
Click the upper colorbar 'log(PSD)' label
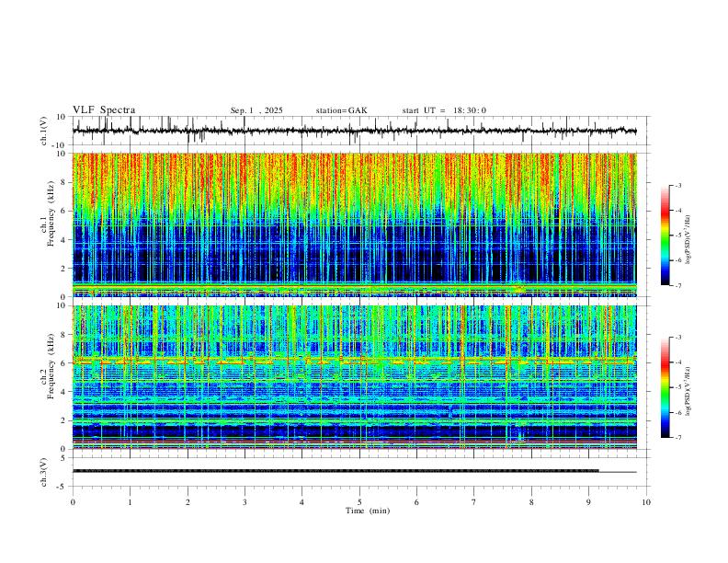click(x=688, y=240)
